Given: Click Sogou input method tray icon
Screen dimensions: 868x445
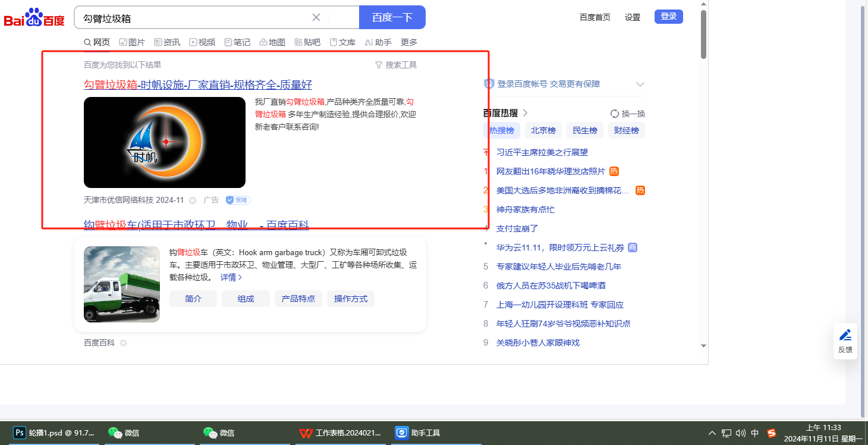Looking at the screenshot, I should (772, 433).
